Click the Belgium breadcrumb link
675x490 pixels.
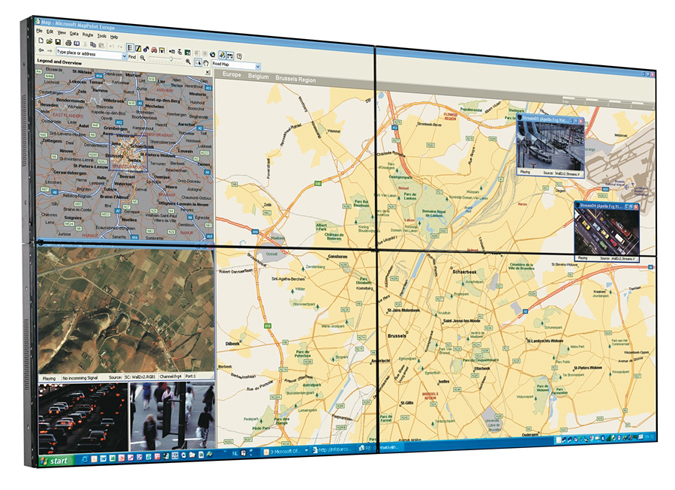click(259, 75)
